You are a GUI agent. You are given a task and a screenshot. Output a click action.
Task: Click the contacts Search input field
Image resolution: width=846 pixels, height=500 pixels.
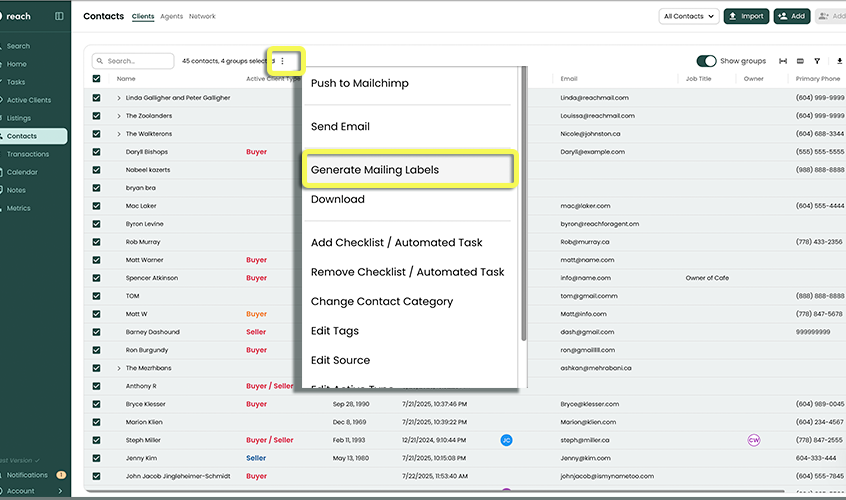135,61
